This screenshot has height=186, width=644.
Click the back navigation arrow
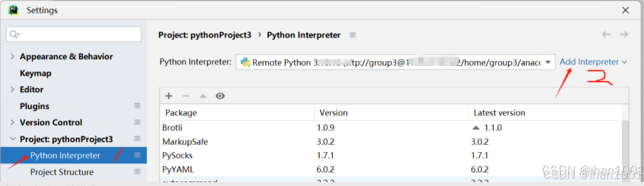(x=606, y=34)
